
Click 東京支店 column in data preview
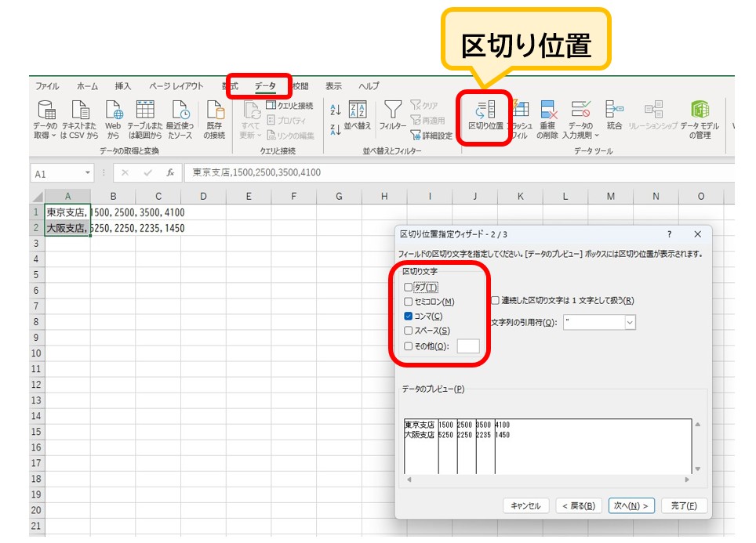[421, 446]
